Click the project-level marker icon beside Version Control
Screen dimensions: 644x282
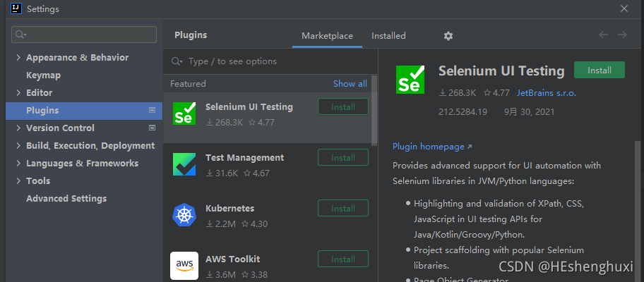(152, 128)
